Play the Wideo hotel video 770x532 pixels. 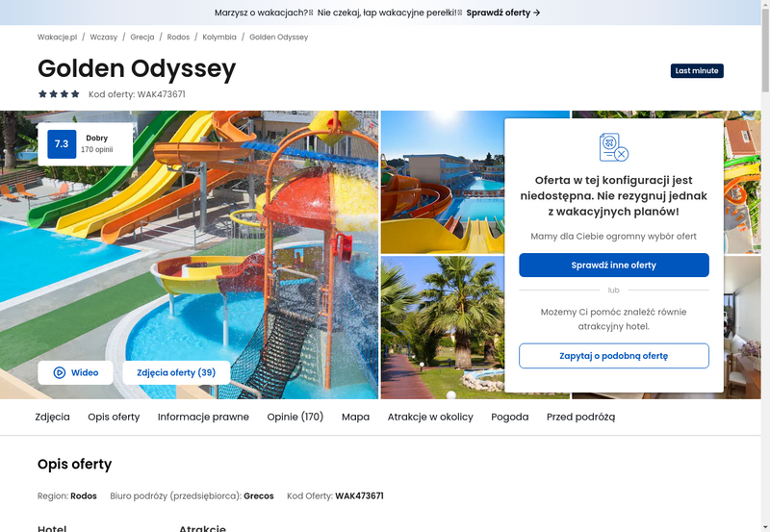(75, 372)
